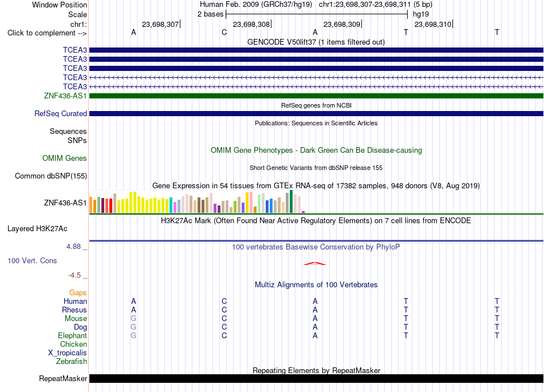The height and width of the screenshot is (392, 544).
Task: Click the tall dark green bar in GTEx chart
Action: click(291, 201)
